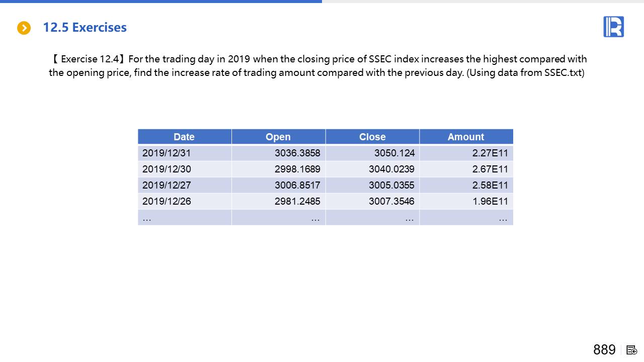Viewport: 644px width, 362px height.
Task: Select the Open column header
Action: click(278, 137)
